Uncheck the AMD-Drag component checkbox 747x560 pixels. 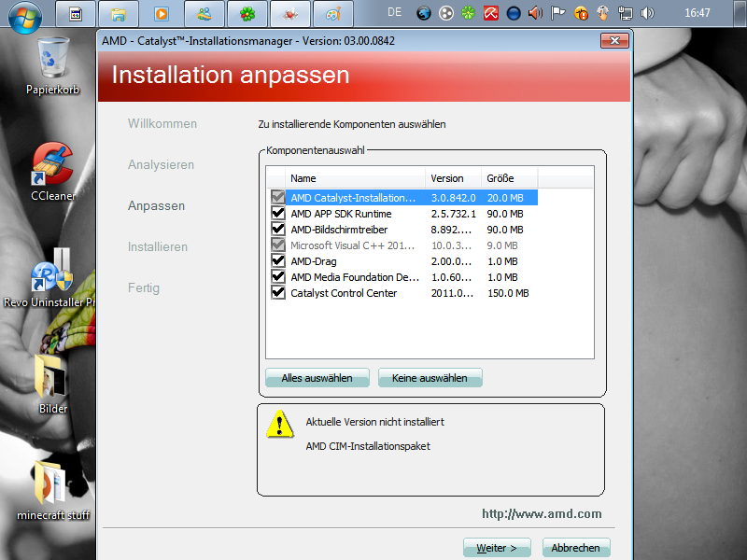277,260
